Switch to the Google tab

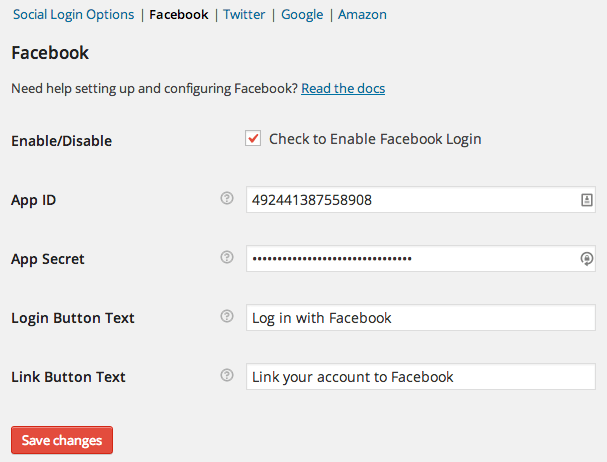click(x=302, y=15)
